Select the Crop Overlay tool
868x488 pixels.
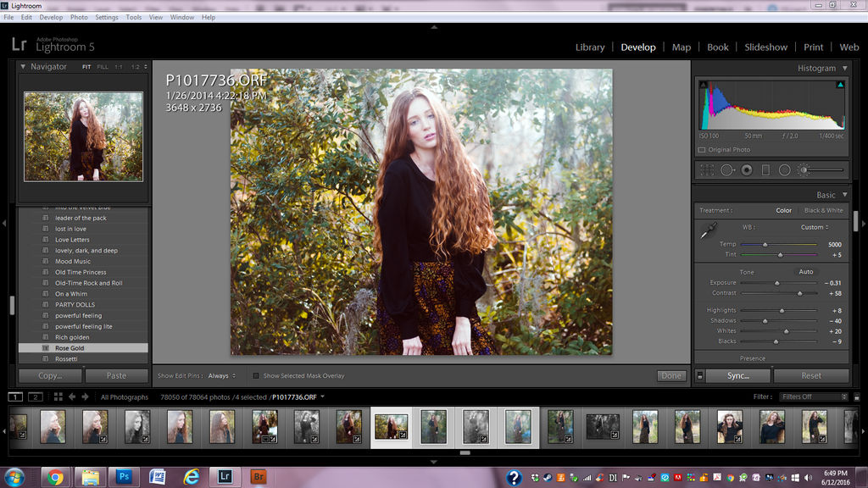[x=707, y=170]
